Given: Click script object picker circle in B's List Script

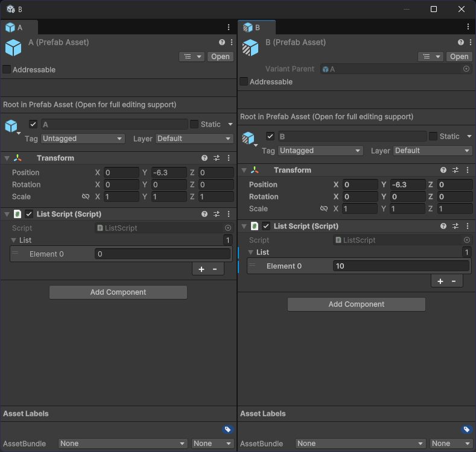Looking at the screenshot, I should pos(466,240).
